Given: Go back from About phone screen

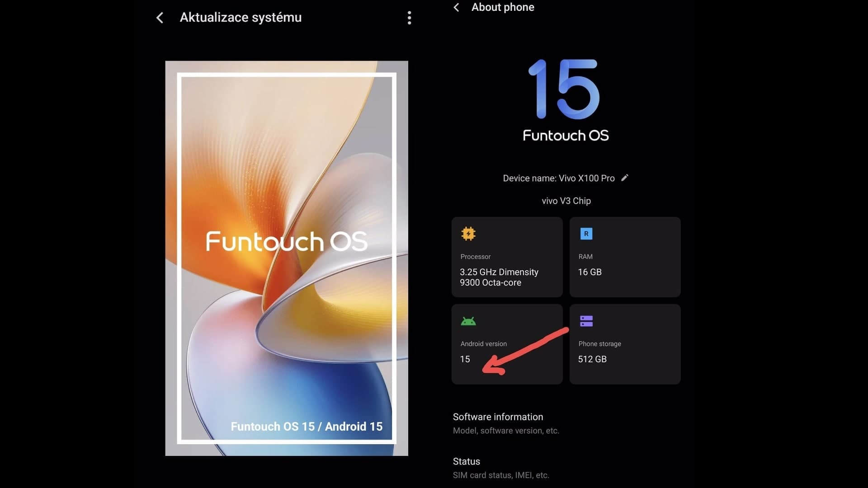Looking at the screenshot, I should pos(456,7).
